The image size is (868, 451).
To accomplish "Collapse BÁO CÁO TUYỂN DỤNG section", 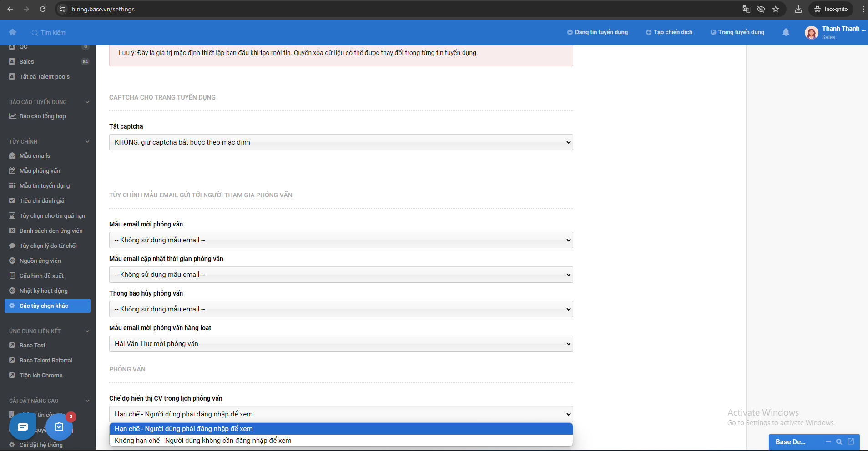I will [87, 102].
